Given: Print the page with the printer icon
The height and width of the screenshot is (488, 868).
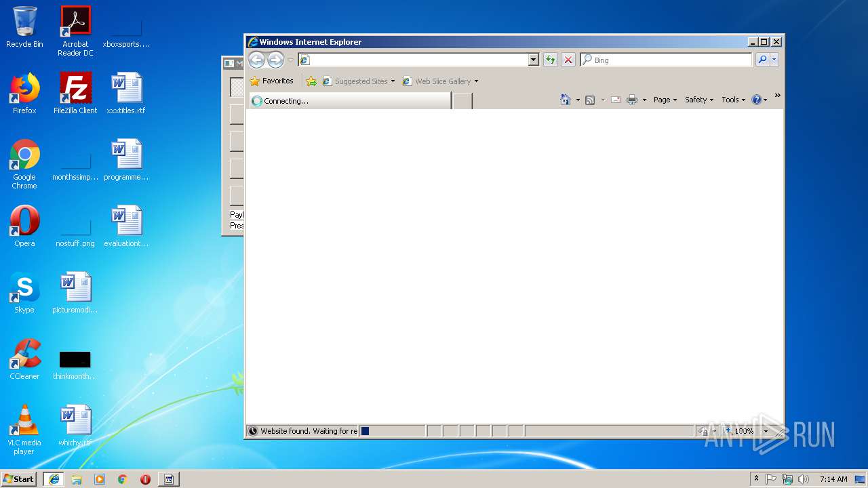Looking at the screenshot, I should point(632,100).
